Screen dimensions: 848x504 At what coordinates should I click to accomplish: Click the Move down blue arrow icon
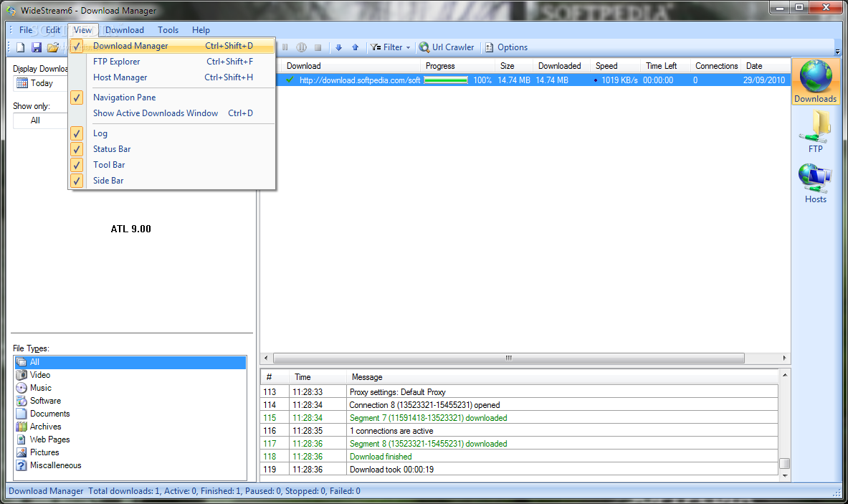click(x=338, y=47)
